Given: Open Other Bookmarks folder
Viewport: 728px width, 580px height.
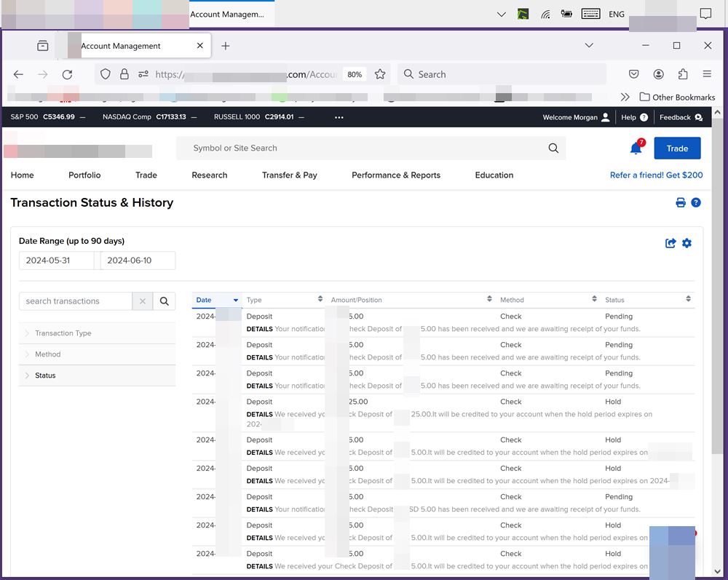Looking at the screenshot, I should (x=677, y=97).
